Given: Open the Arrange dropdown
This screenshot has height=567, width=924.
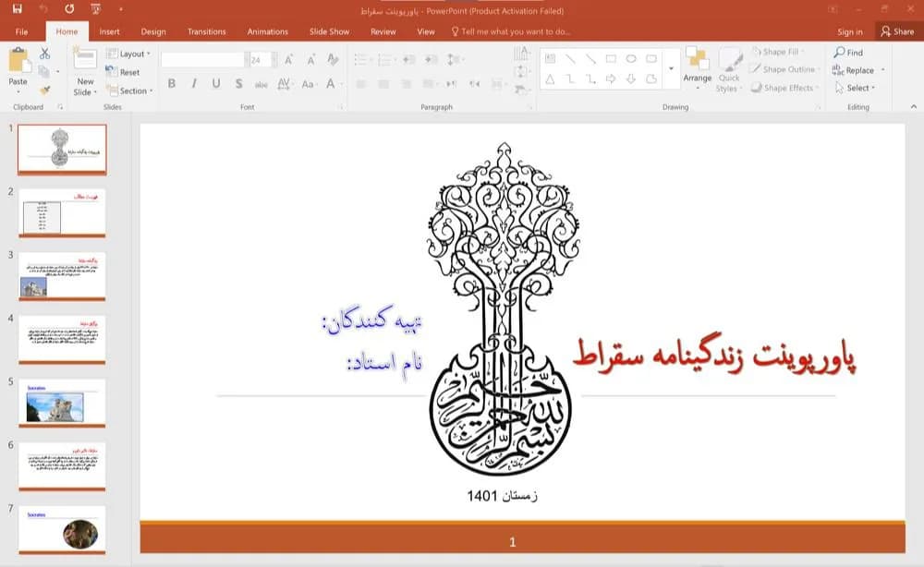Looking at the screenshot, I should pyautogui.click(x=697, y=69).
